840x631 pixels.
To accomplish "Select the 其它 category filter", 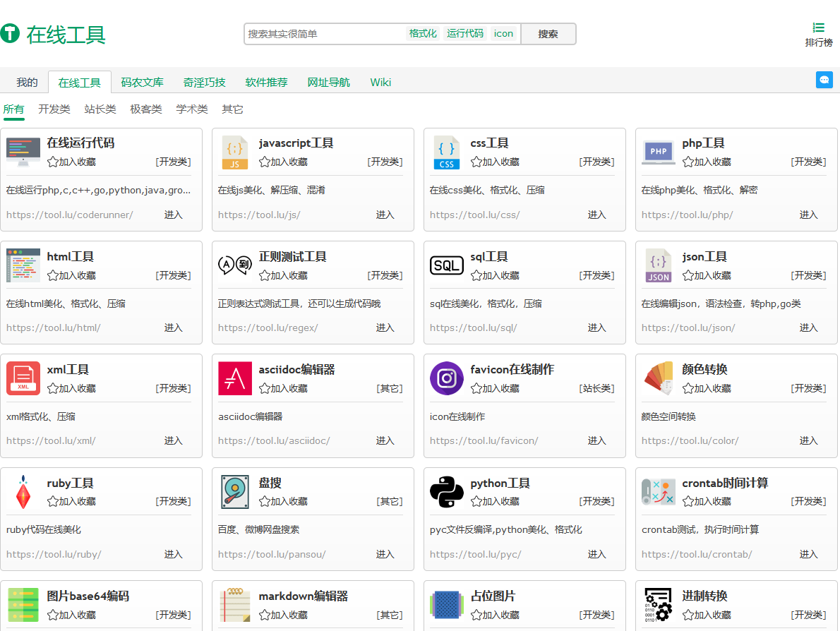I will point(232,109).
